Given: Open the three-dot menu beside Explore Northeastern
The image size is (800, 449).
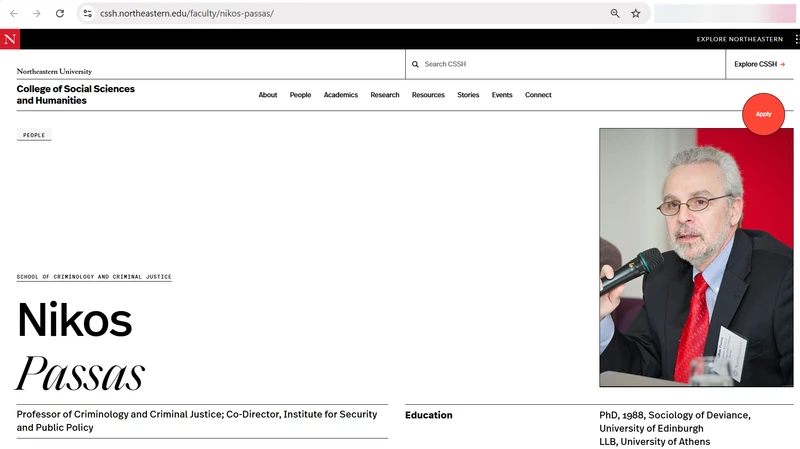Looking at the screenshot, I should (x=796, y=39).
